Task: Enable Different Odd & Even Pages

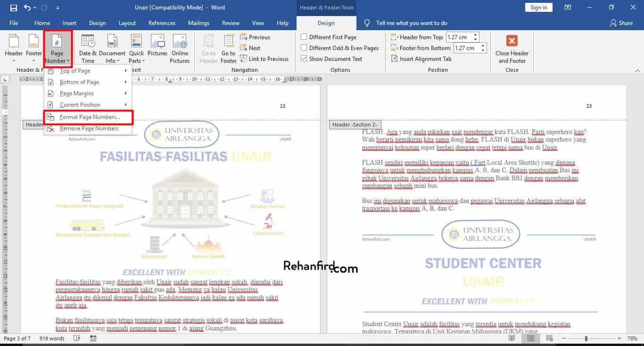Action: [340, 48]
